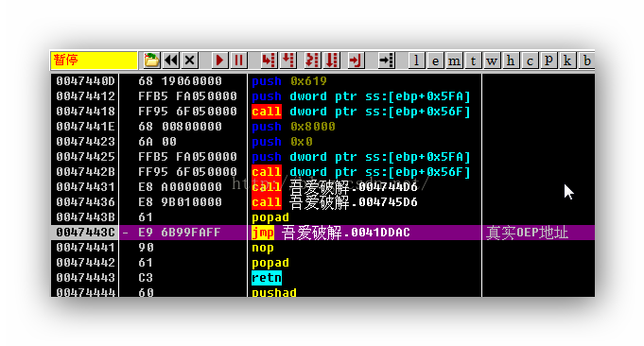This screenshot has width=644, height=346.
Task: Select the push 0x0 instruction
Action: click(x=282, y=142)
